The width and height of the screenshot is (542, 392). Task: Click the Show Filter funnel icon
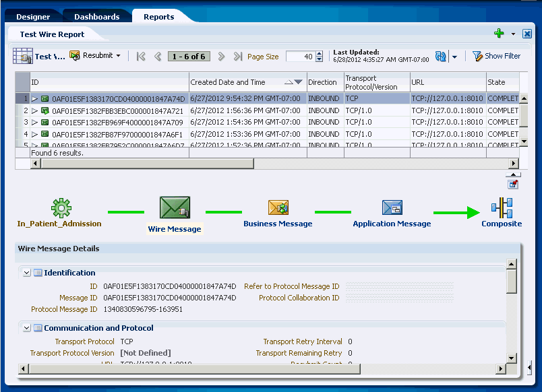tap(477, 56)
